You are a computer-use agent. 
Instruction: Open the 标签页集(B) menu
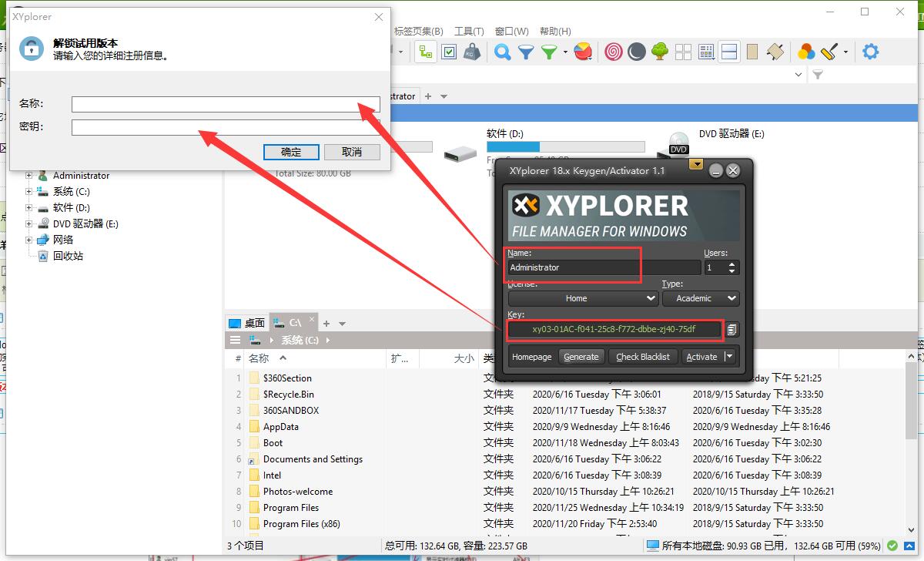tap(418, 32)
